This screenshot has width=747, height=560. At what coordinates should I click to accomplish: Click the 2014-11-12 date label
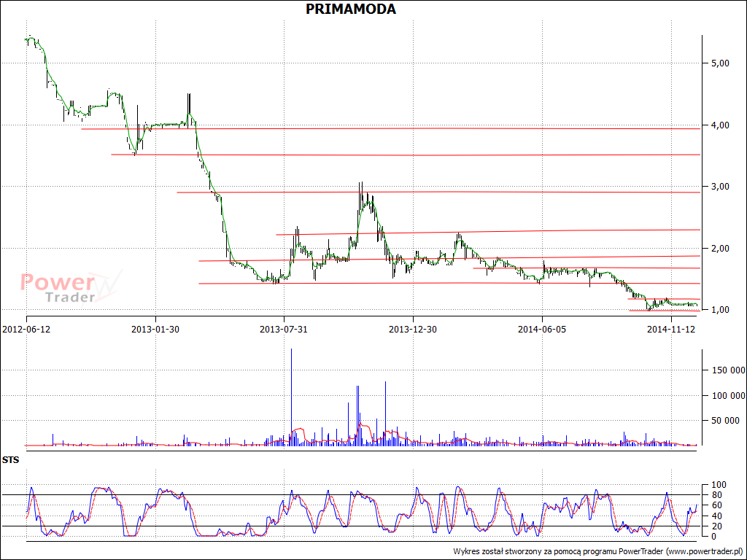click(671, 329)
